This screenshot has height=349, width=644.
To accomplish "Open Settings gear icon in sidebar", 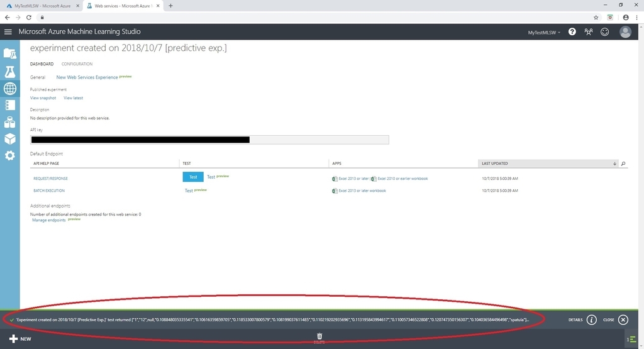I will pos(10,155).
